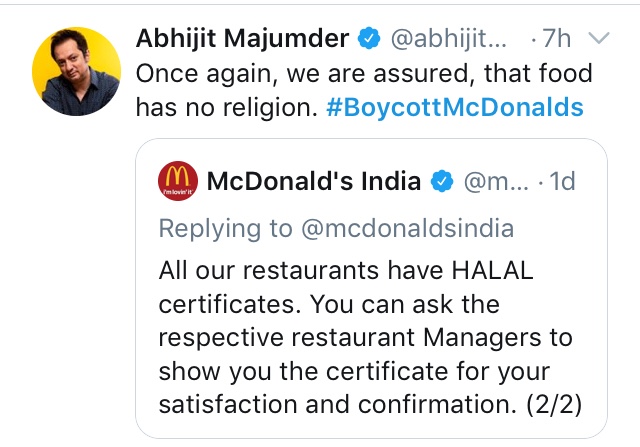This screenshot has width=640, height=447.
Task: Click the McDonald's golden arches logo
Action: click(x=178, y=181)
